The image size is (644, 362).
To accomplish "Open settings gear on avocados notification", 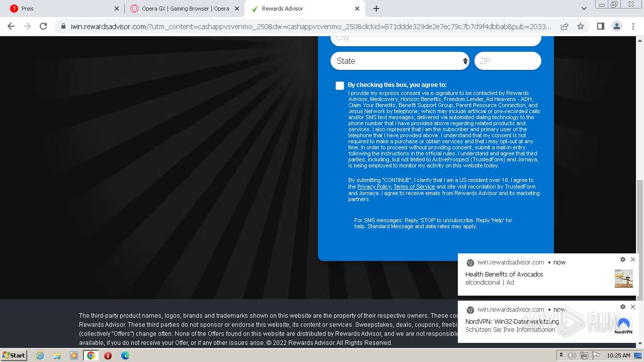I will coord(623,259).
